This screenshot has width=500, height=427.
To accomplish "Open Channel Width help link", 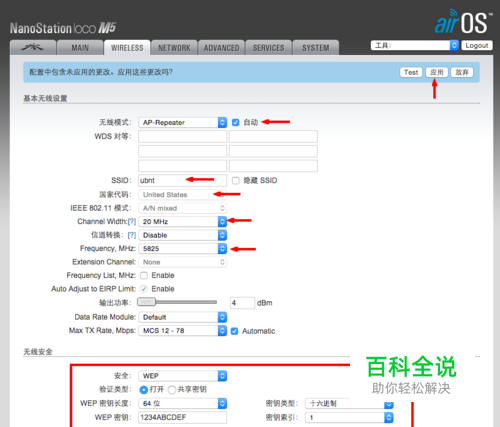I will click(x=132, y=222).
